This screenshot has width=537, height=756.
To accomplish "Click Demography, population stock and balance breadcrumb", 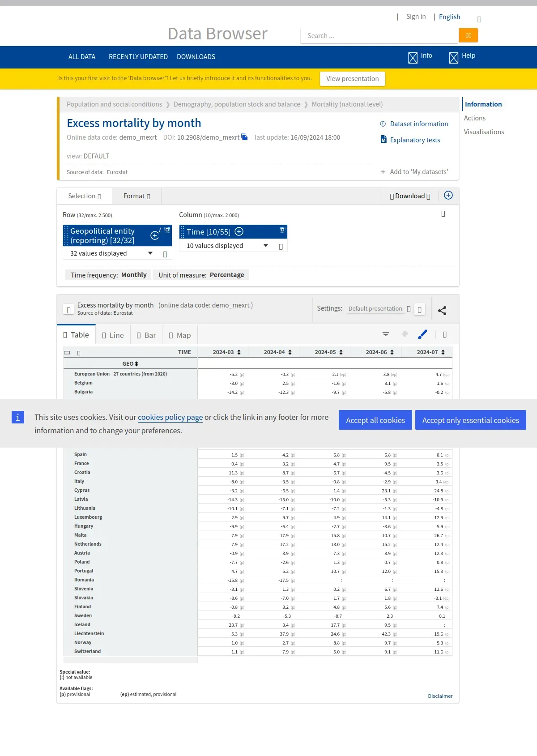I will click(x=237, y=104).
